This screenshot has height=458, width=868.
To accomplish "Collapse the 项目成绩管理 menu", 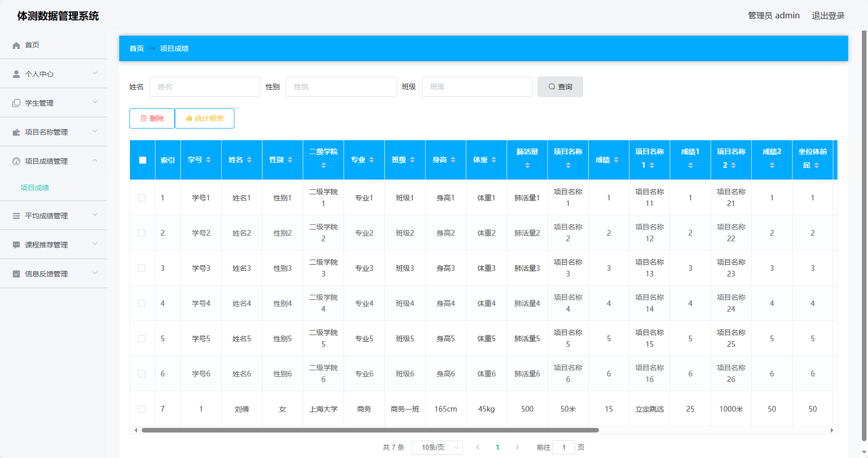I will point(95,161).
